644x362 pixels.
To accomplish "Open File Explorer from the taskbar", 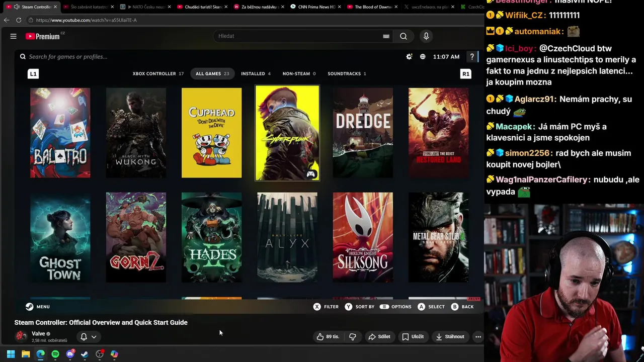I will pyautogui.click(x=26, y=354).
